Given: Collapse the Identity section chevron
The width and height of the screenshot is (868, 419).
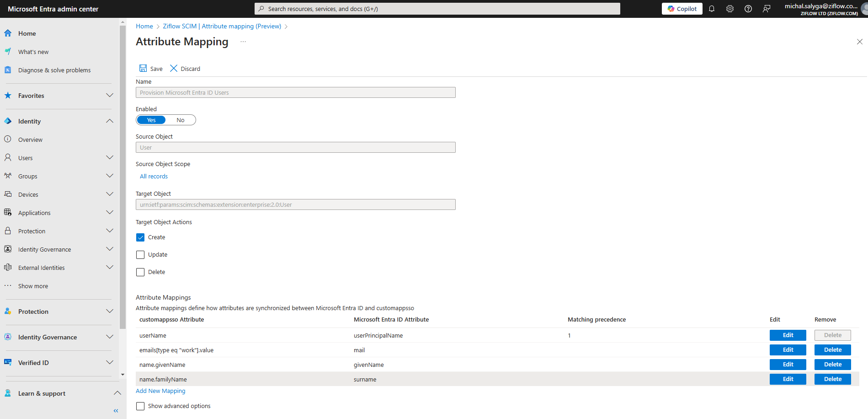Looking at the screenshot, I should tap(110, 121).
